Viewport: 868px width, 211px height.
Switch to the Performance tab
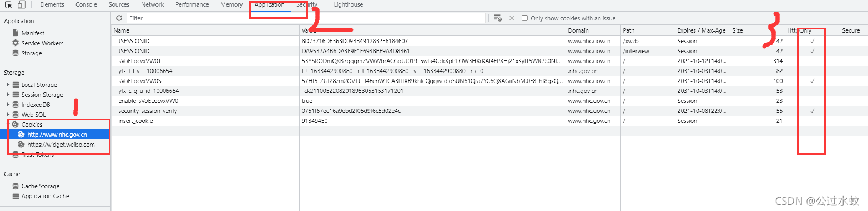[x=192, y=4]
